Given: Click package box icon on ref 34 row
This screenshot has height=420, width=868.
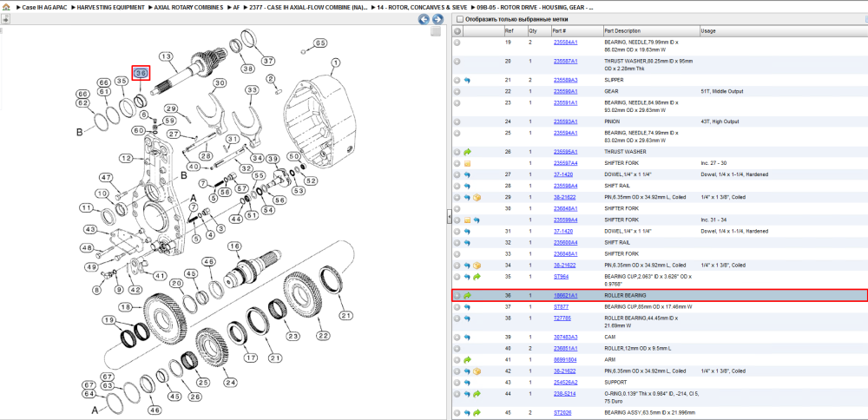Looking at the screenshot, I should point(477,265).
